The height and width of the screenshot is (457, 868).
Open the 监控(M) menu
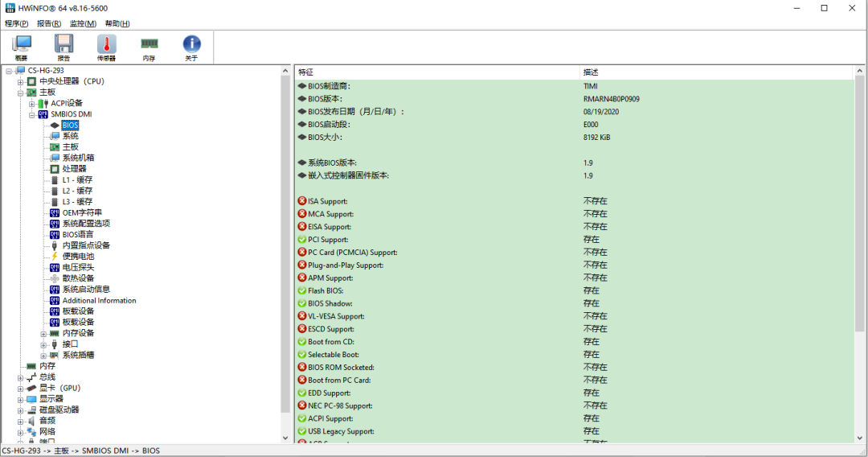point(83,23)
